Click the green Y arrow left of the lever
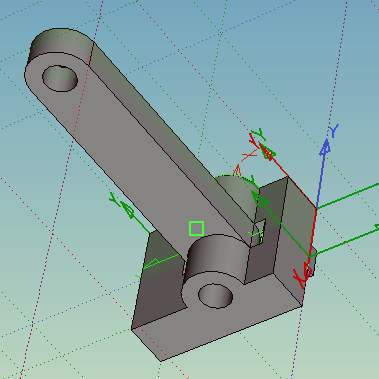This screenshot has width=379, height=379. pos(127,210)
